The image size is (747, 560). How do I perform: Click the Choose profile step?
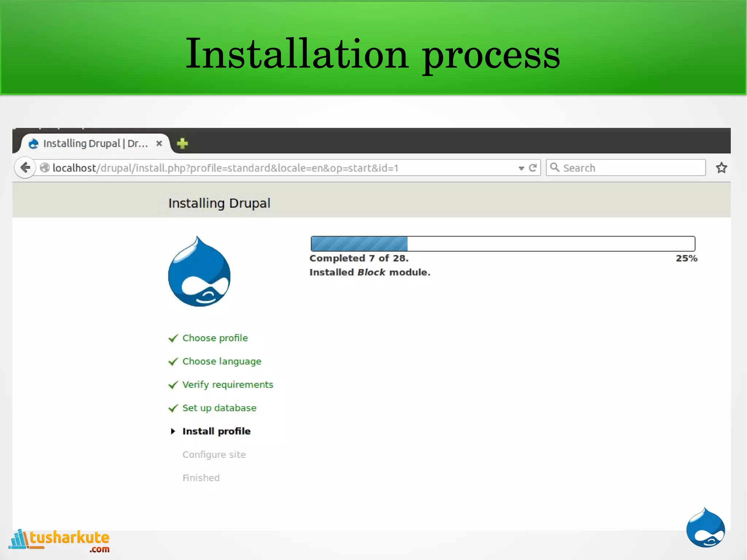[215, 338]
